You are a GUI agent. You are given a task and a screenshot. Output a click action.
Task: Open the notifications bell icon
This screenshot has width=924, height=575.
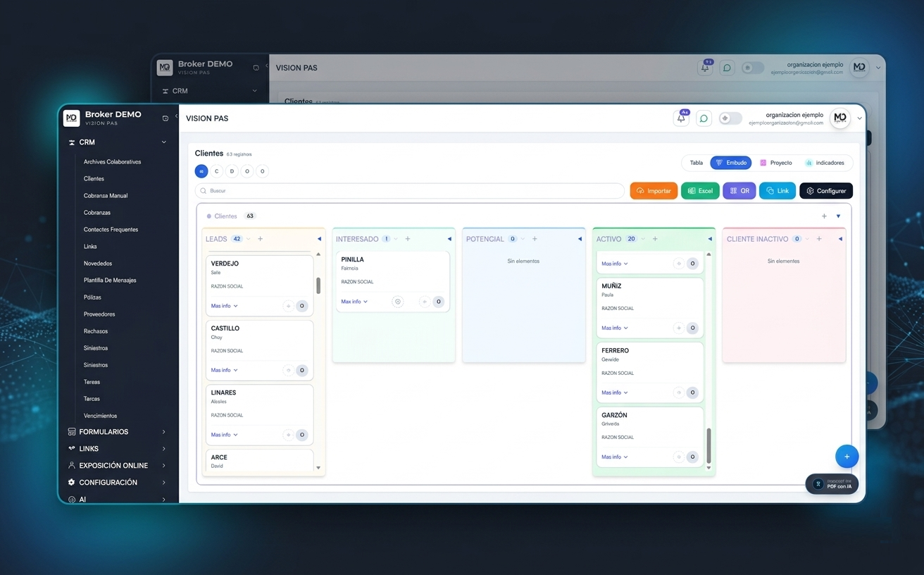click(x=681, y=118)
